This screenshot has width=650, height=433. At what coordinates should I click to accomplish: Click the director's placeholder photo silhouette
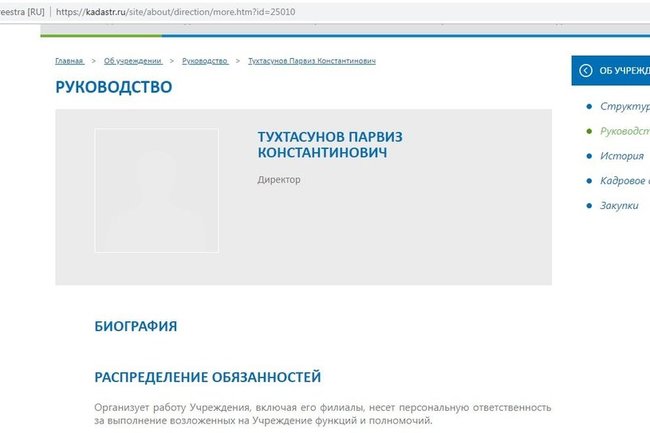point(157,190)
